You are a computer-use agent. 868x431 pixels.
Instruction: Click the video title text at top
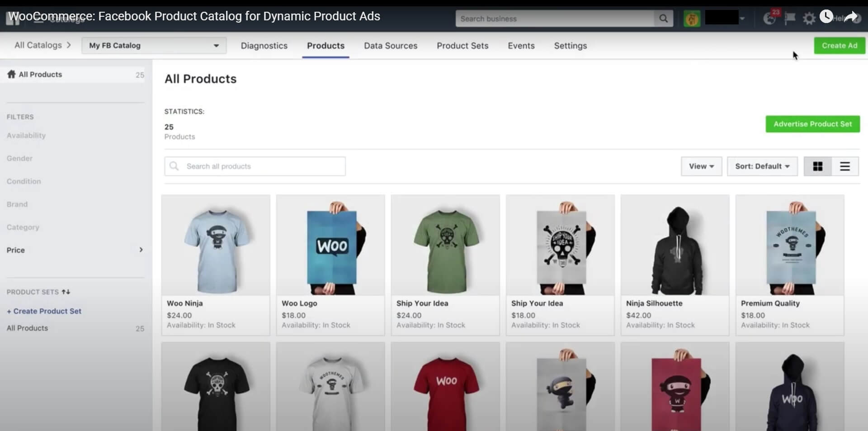tap(194, 16)
